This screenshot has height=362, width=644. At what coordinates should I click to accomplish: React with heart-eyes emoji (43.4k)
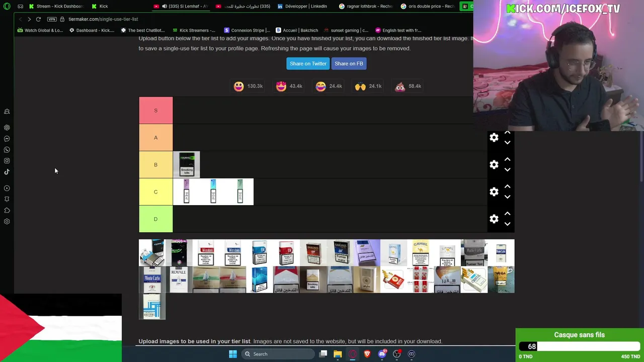(281, 86)
